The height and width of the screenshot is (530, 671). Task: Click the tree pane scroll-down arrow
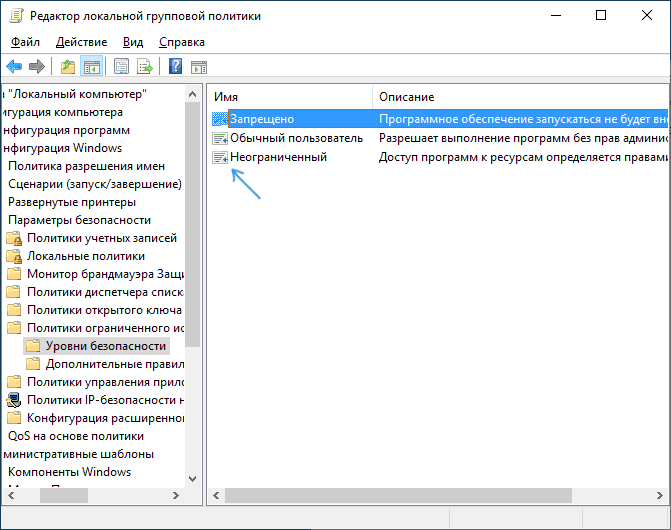193,479
